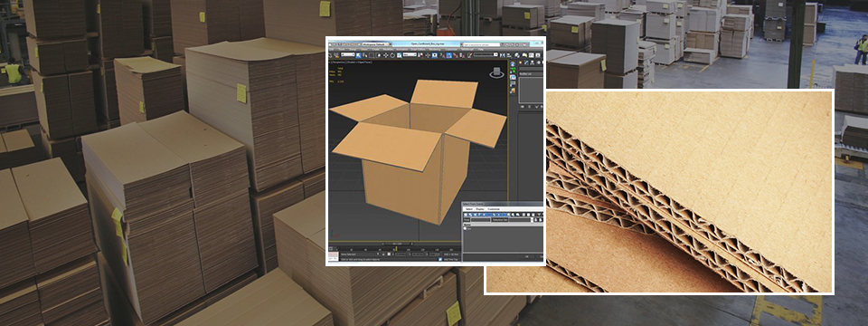The width and height of the screenshot is (868, 326).
Task: Click OK in Select From Scene dialog
Action: coord(527,256)
